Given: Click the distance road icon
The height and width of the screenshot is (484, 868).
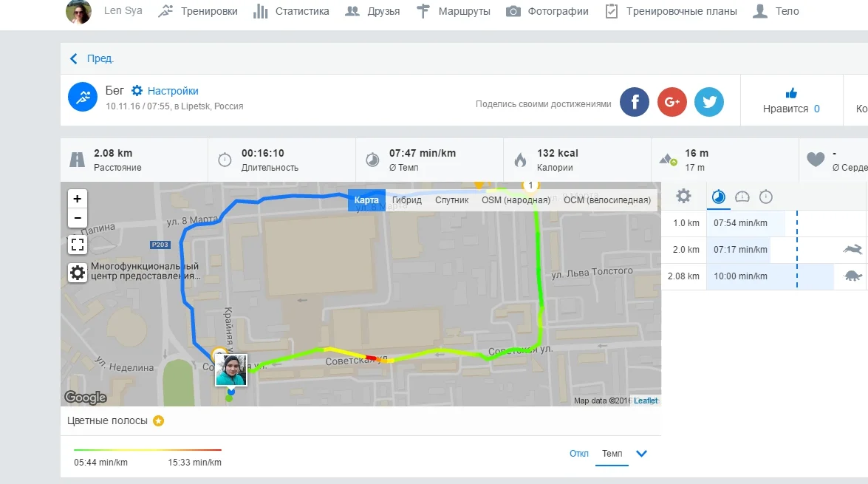Looking at the screenshot, I should [x=77, y=160].
